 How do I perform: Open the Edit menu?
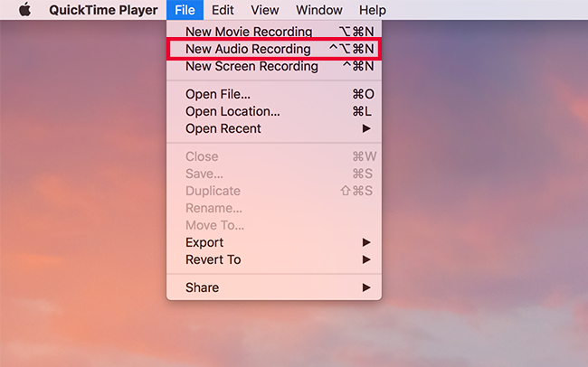tap(223, 10)
